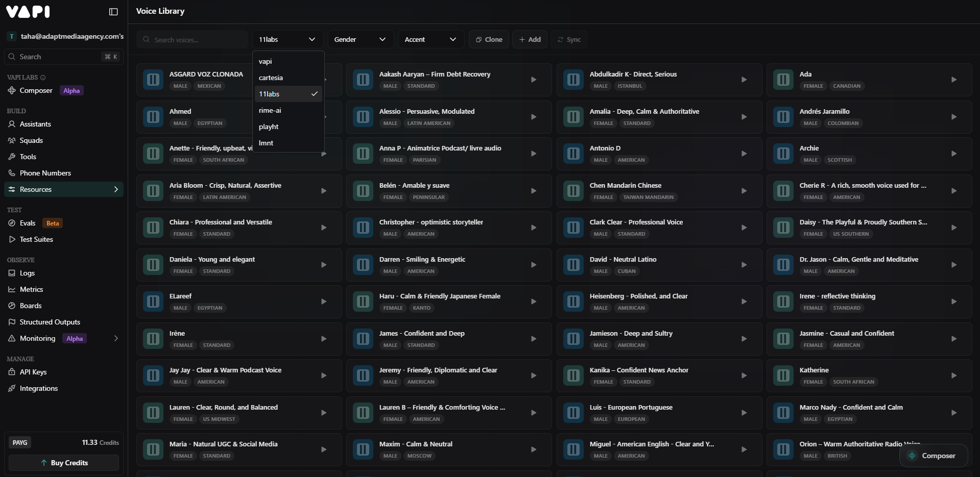The height and width of the screenshot is (477, 980).
Task: Play the Chen Mandarin Chinese preview
Action: (x=744, y=191)
